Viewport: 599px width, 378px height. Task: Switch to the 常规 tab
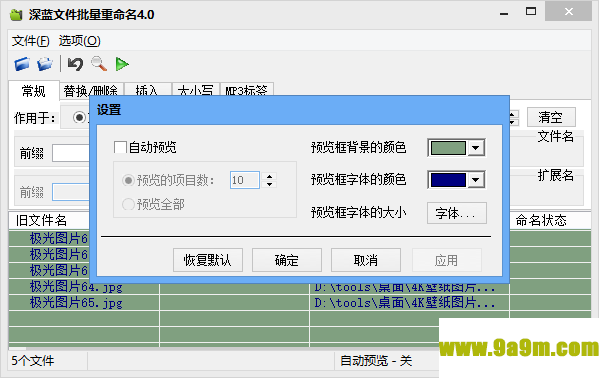(34, 91)
